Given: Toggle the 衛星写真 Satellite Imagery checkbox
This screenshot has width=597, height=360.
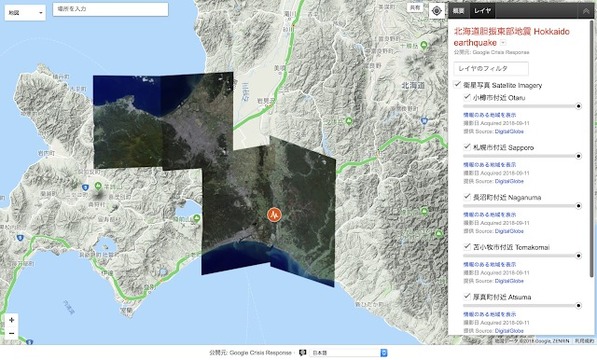Looking at the screenshot, I should (x=457, y=84).
